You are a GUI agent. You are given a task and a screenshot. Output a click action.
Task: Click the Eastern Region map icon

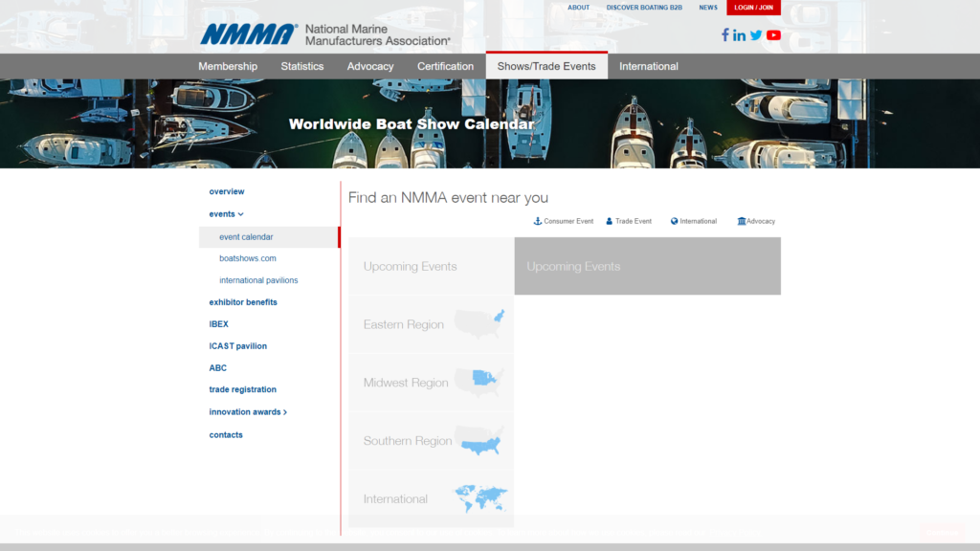point(480,323)
